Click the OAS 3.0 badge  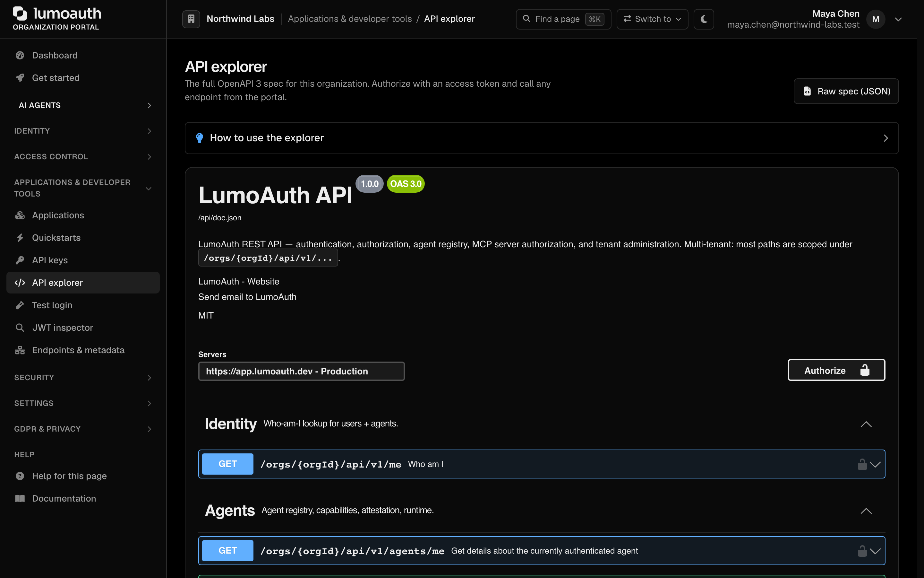pos(406,184)
